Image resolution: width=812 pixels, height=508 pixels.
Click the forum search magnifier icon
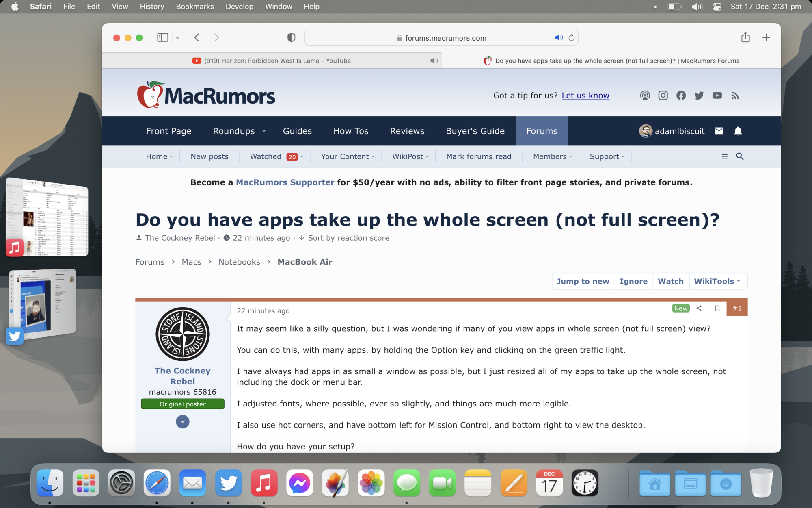[740, 156]
